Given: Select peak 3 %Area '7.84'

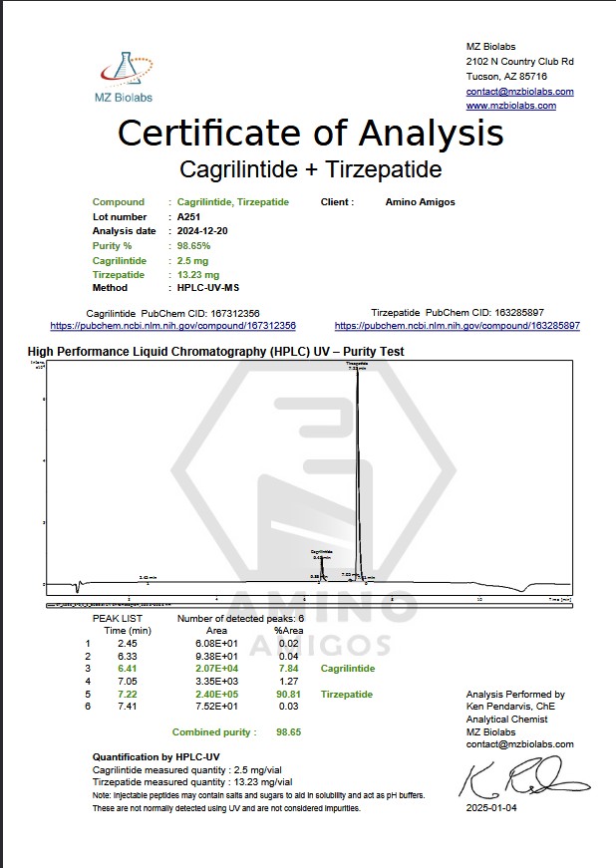Looking at the screenshot, I should coord(289,668).
